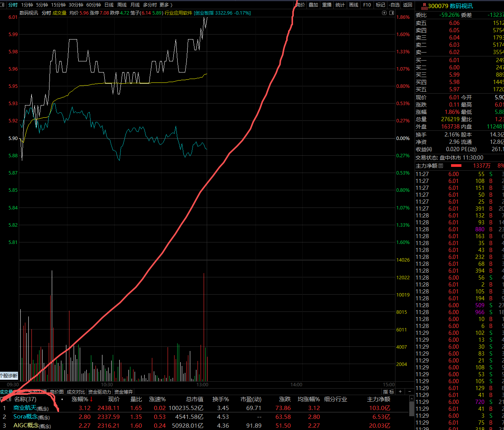This screenshot has height=430, width=504.
Task: Open the 统计 statistics tool
Action: (340, 5)
